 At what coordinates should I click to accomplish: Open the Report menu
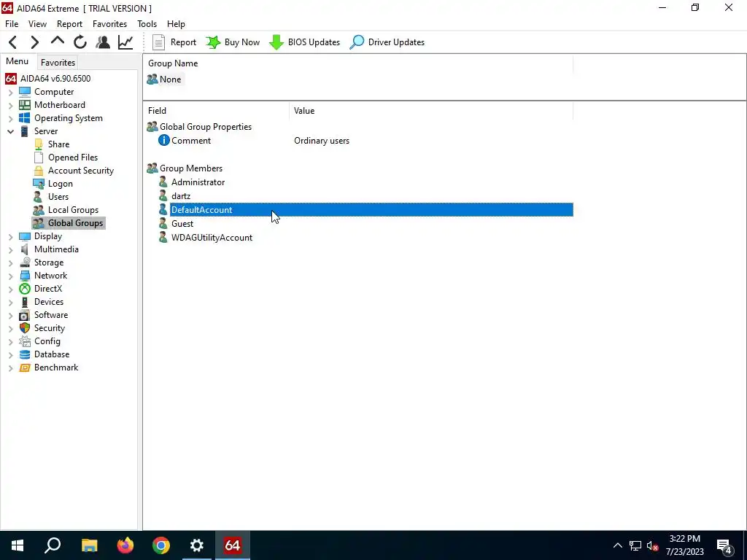[69, 24]
